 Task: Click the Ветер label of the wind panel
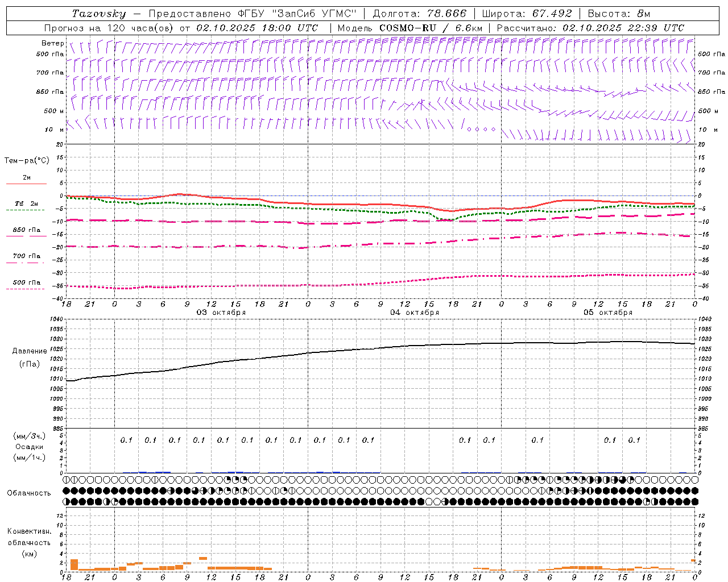pyautogui.click(x=52, y=43)
